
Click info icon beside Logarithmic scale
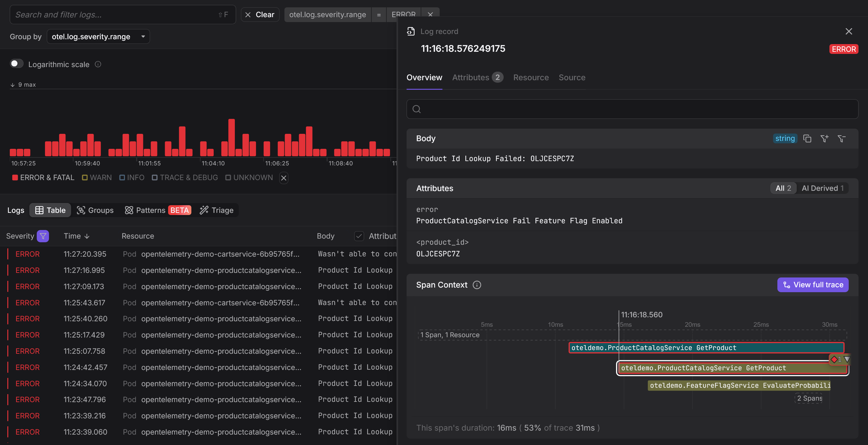(98, 64)
